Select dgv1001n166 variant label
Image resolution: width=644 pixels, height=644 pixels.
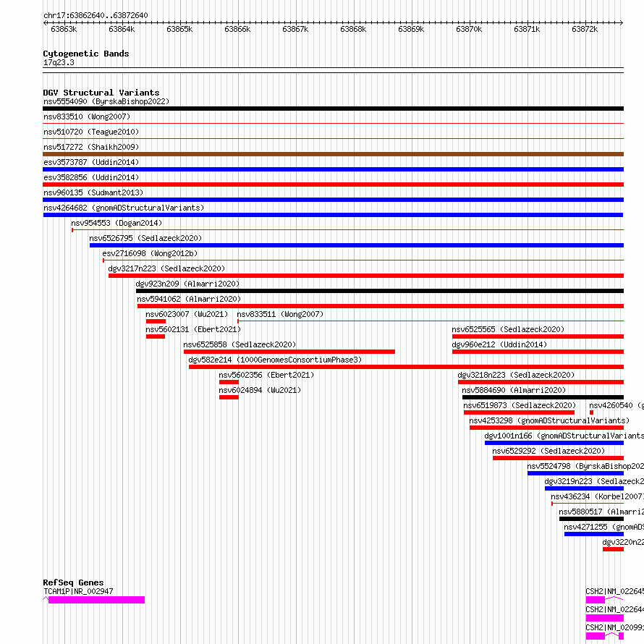(x=564, y=436)
